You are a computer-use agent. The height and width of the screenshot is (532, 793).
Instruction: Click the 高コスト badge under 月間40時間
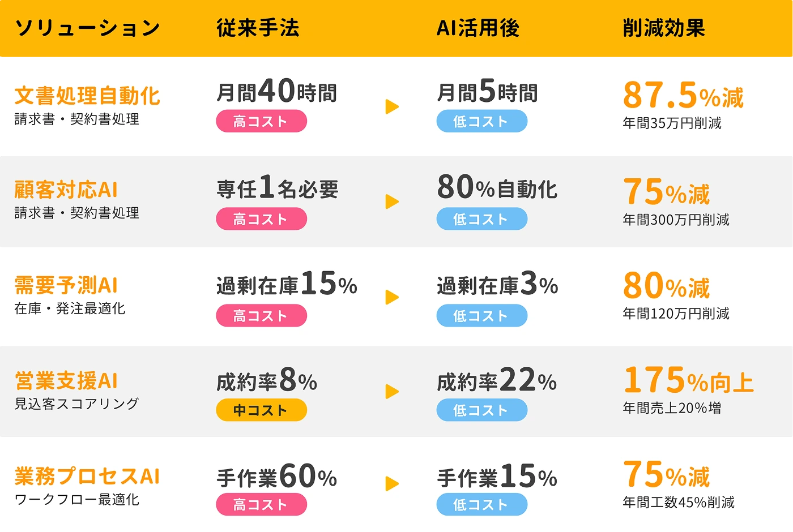click(x=261, y=121)
